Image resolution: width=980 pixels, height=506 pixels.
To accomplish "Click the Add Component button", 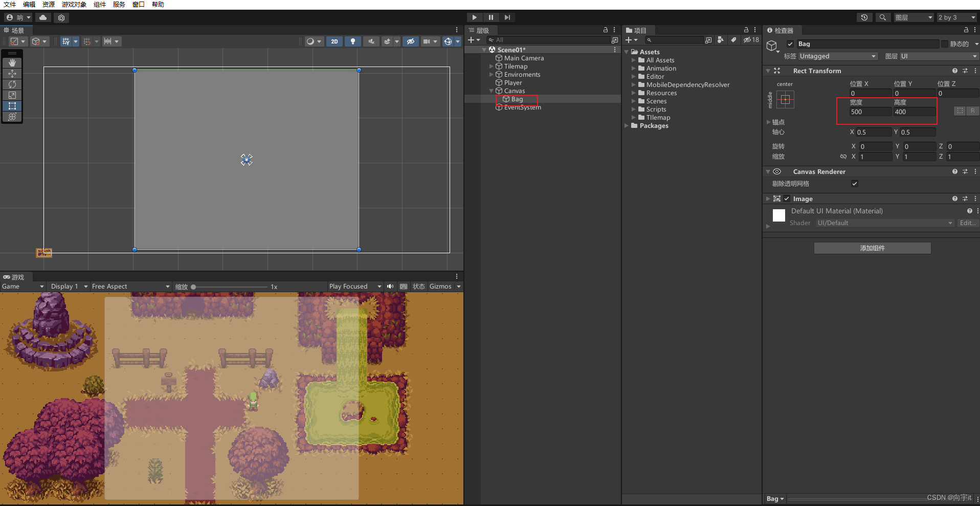I will tap(873, 248).
